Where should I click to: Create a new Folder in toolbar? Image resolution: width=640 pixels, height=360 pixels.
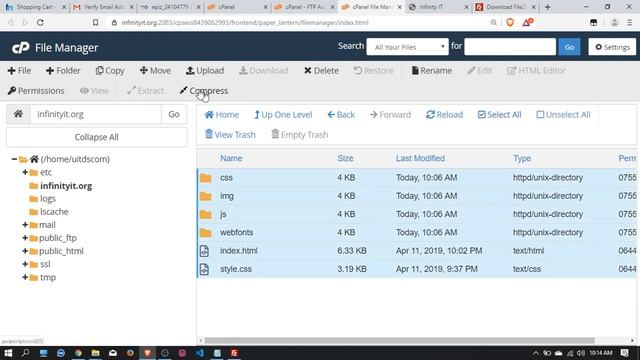tap(63, 71)
